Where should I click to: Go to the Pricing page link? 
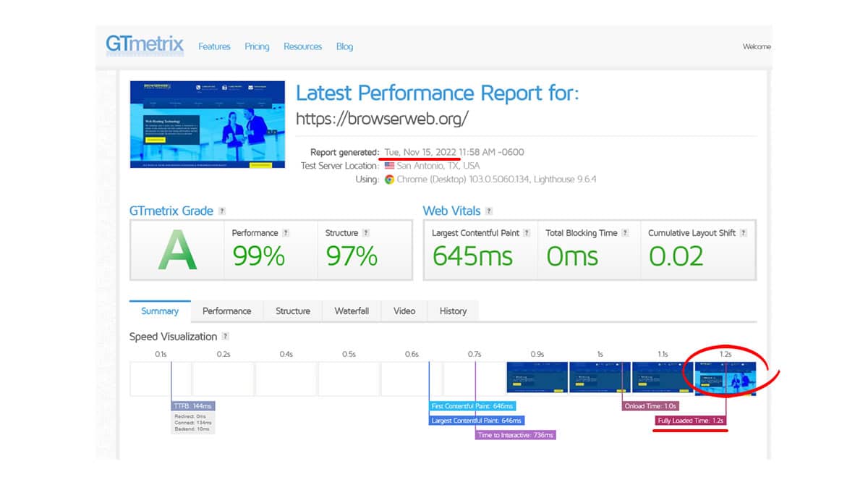pos(257,46)
